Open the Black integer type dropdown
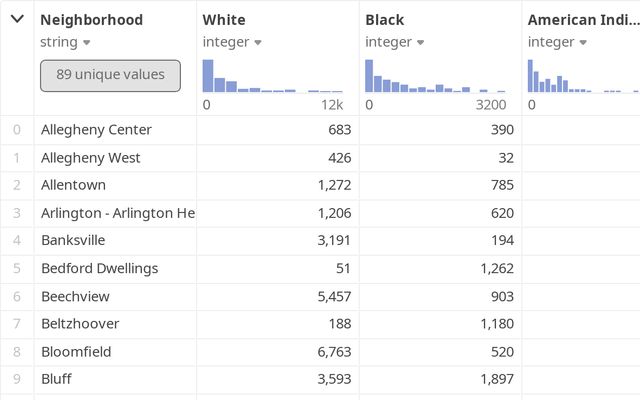 pyautogui.click(x=420, y=42)
